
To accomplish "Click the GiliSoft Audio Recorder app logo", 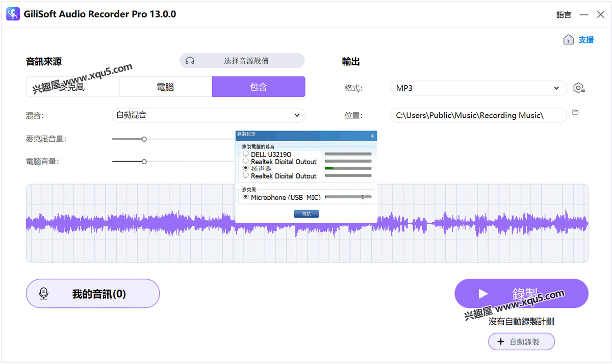I will point(13,14).
